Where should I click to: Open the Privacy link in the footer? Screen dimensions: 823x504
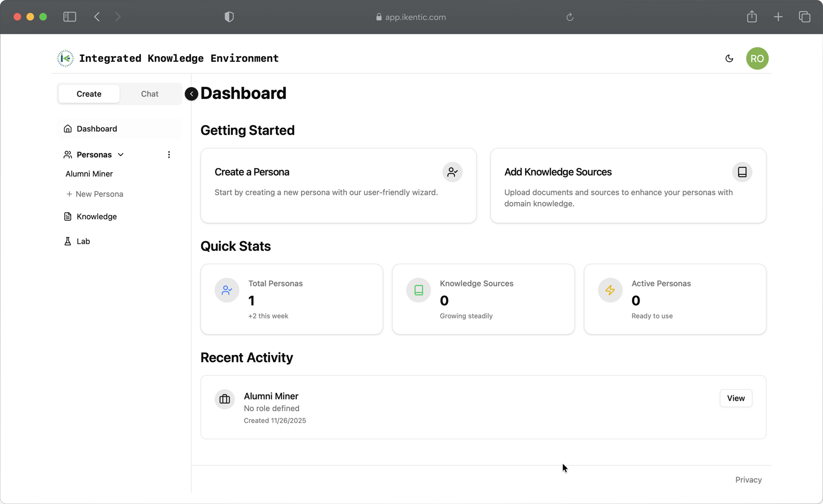[x=748, y=480]
